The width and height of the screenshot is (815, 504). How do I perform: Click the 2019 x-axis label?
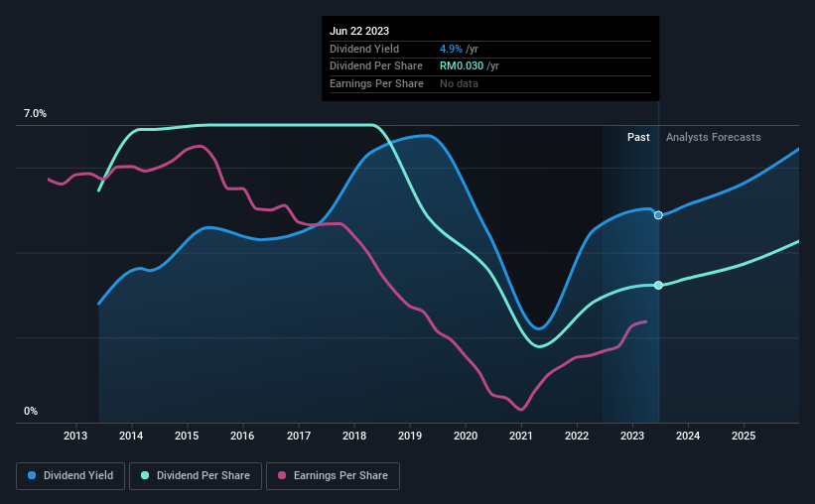click(410, 436)
